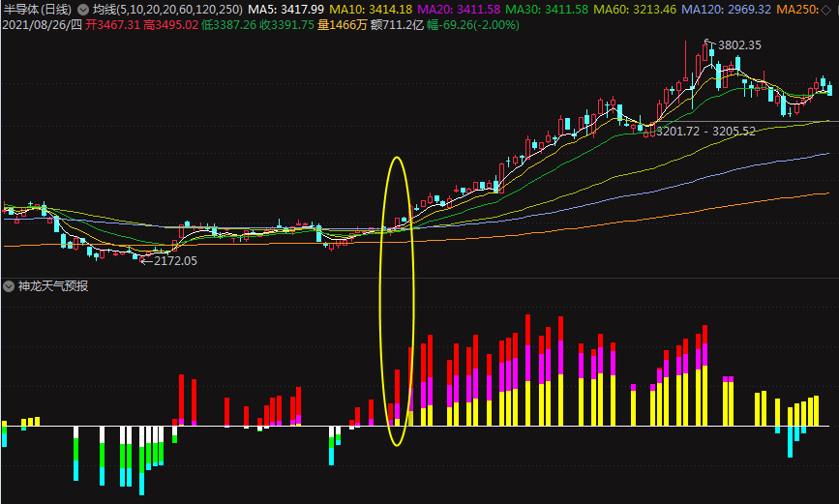Click the low price 低3387.26
The width and height of the screenshot is (839, 504).
coord(229,25)
